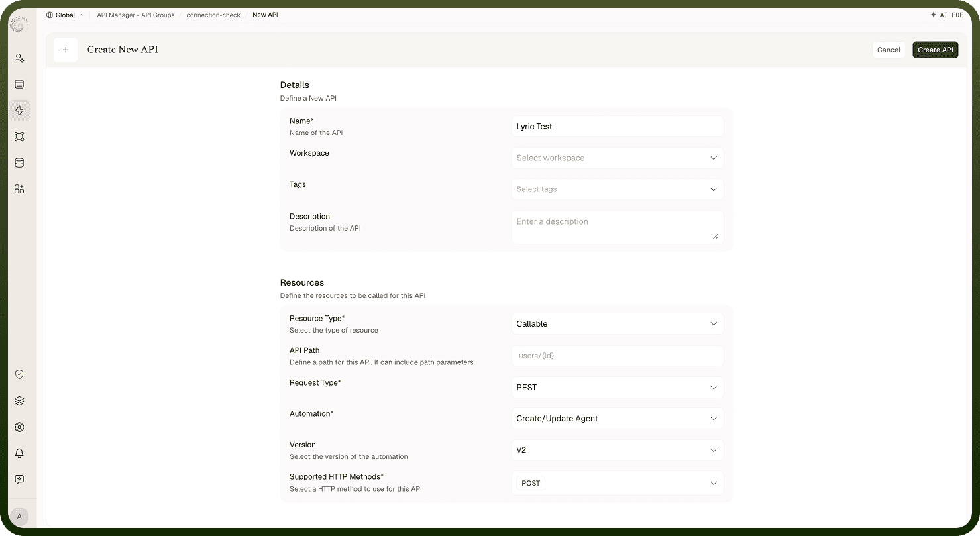Open the connected nodes sidebar icon
The image size is (980, 536).
pos(19,136)
